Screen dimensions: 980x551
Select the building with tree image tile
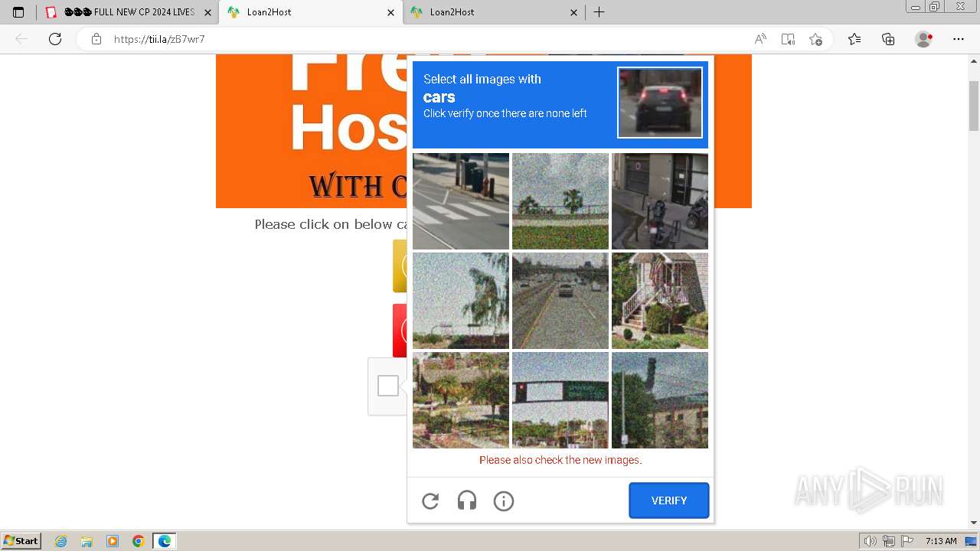click(x=660, y=400)
